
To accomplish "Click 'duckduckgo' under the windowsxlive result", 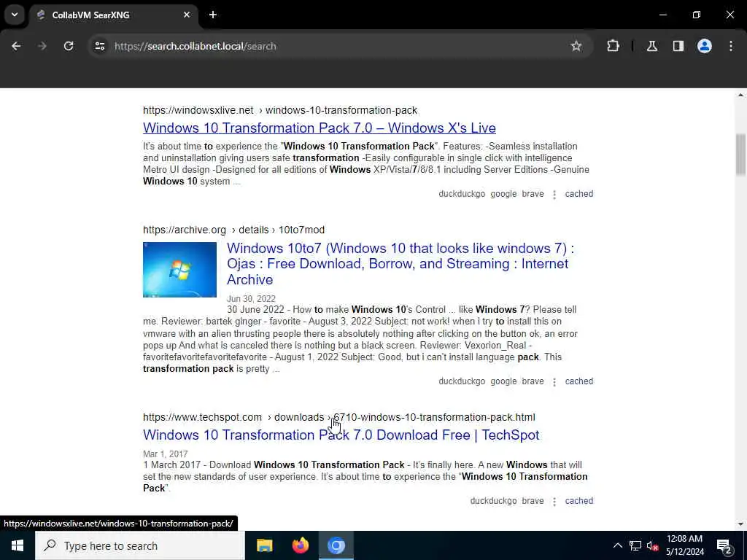I will tap(462, 194).
